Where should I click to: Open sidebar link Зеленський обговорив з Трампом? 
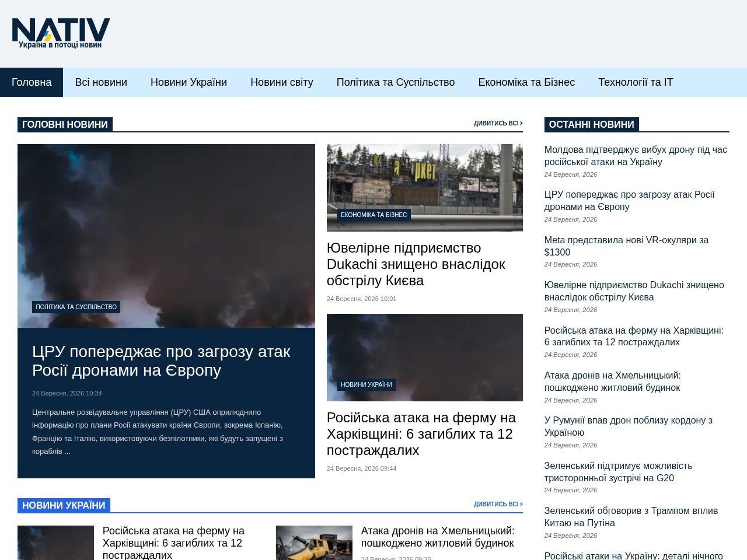click(631, 517)
